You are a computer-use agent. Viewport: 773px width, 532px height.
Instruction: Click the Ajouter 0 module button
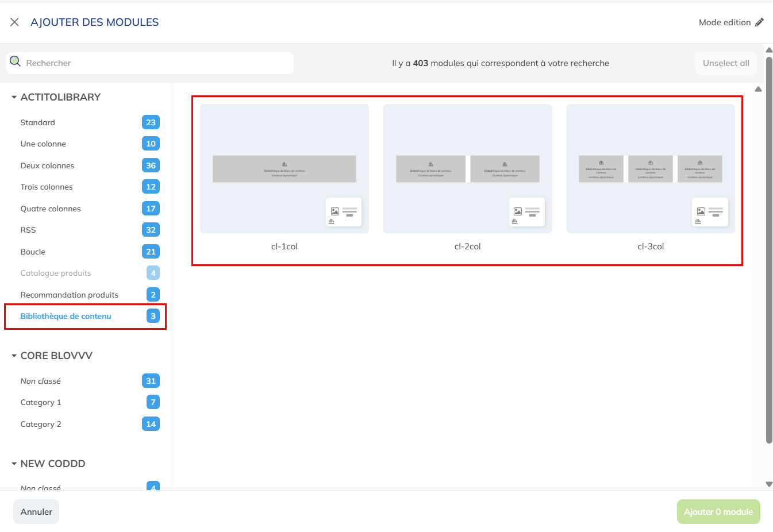pos(718,512)
